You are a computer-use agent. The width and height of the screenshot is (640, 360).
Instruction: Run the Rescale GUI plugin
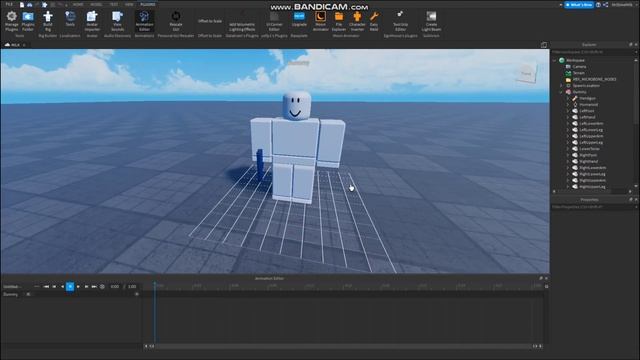pos(176,21)
